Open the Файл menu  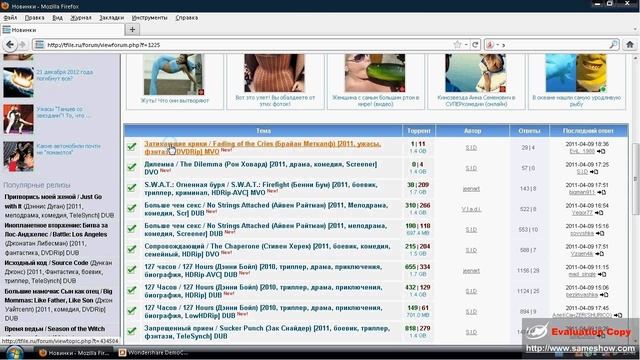tap(10, 18)
